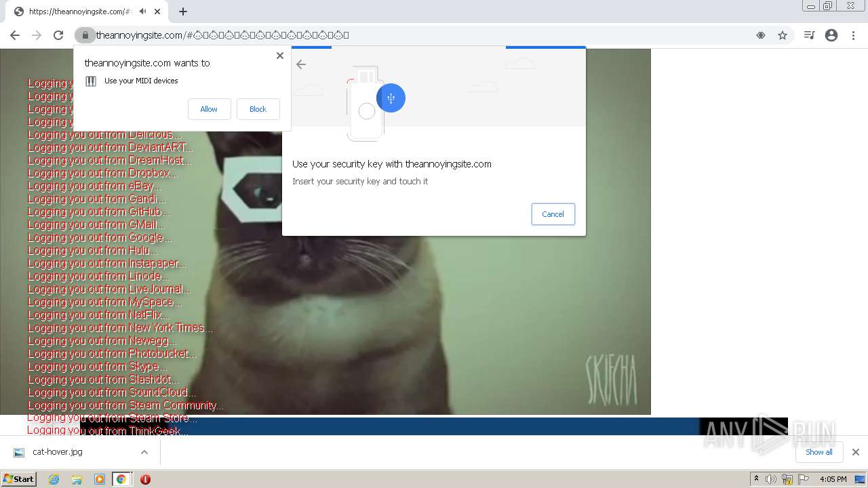Open volume control in system tray
The width and height of the screenshot is (868, 488).
pos(771,479)
